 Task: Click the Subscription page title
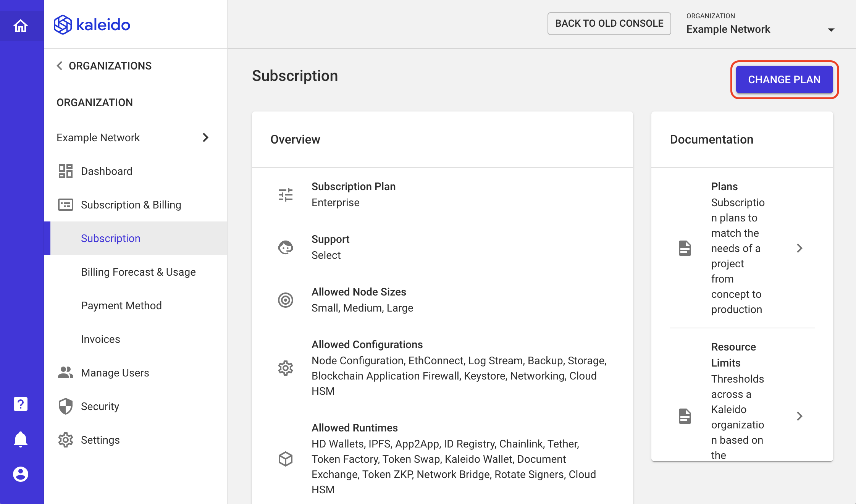click(295, 76)
